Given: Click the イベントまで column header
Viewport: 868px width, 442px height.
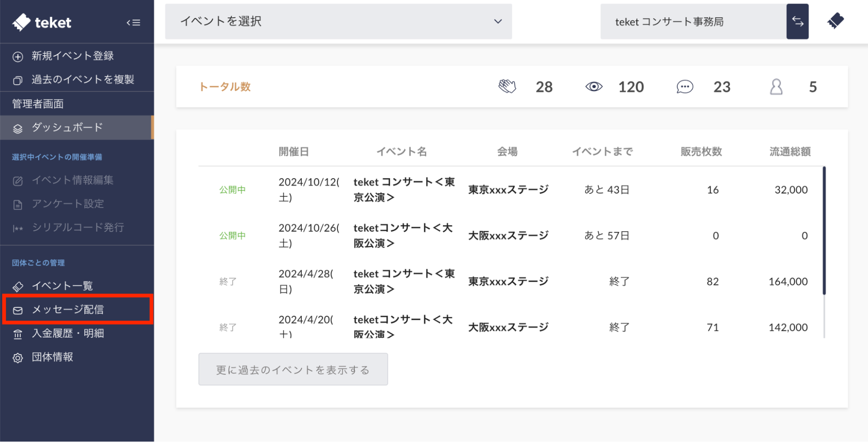Looking at the screenshot, I should point(602,151).
